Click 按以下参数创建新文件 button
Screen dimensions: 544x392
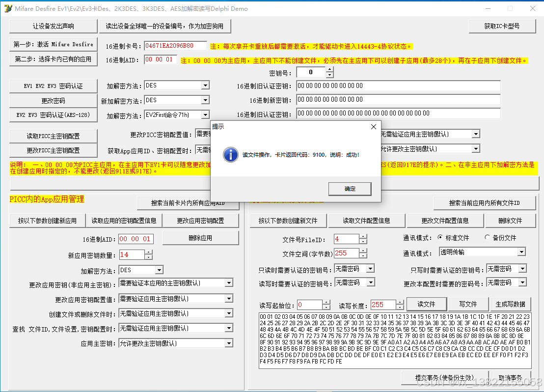[288, 221]
